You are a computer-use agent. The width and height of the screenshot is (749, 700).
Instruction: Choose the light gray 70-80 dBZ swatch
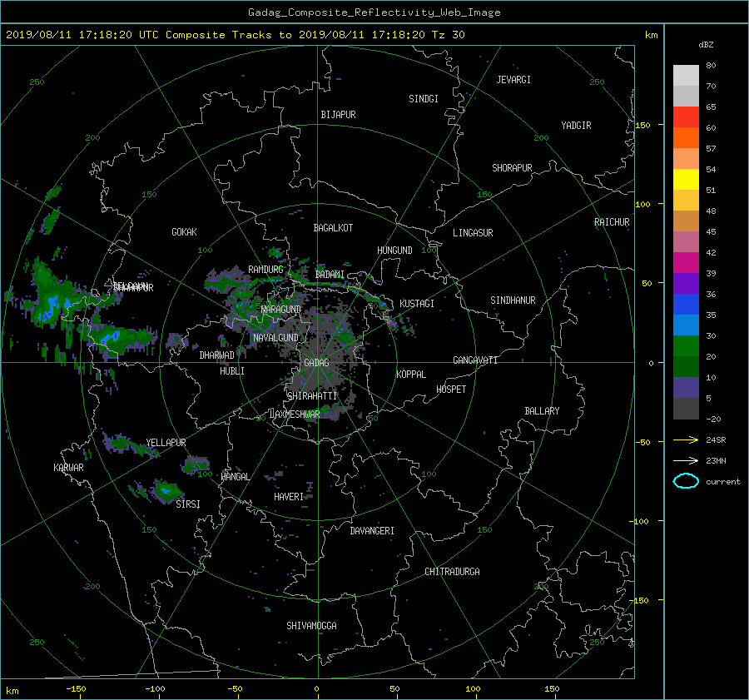pyautogui.click(x=686, y=75)
